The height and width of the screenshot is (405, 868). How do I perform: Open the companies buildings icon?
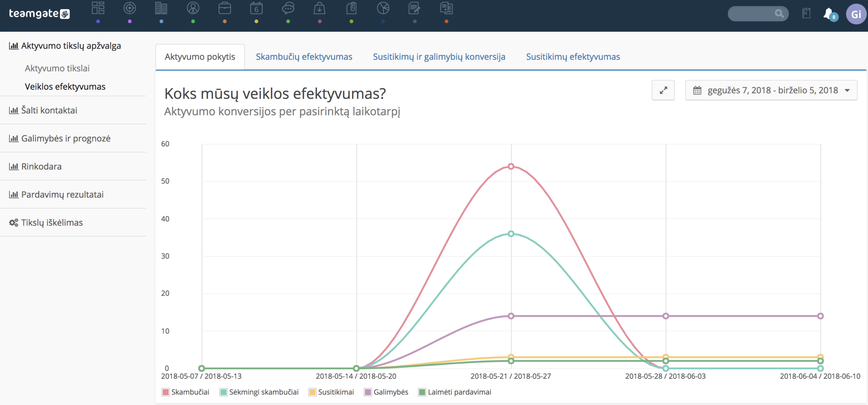(x=161, y=8)
